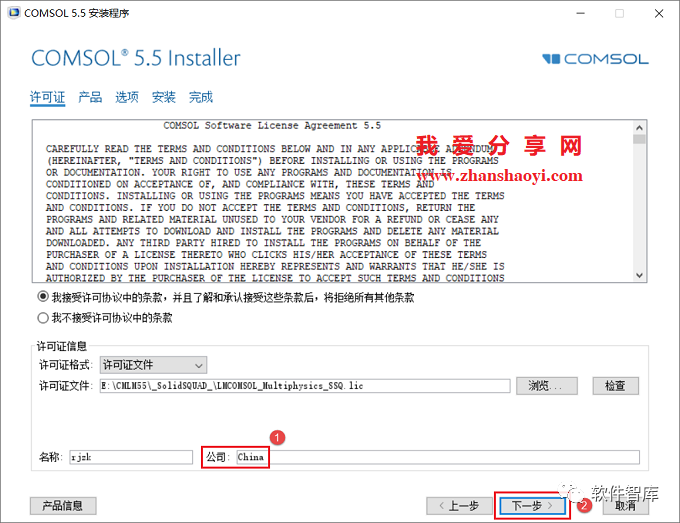The height and width of the screenshot is (523, 680).
Task: Open the 安装 tab
Action: [x=164, y=97]
